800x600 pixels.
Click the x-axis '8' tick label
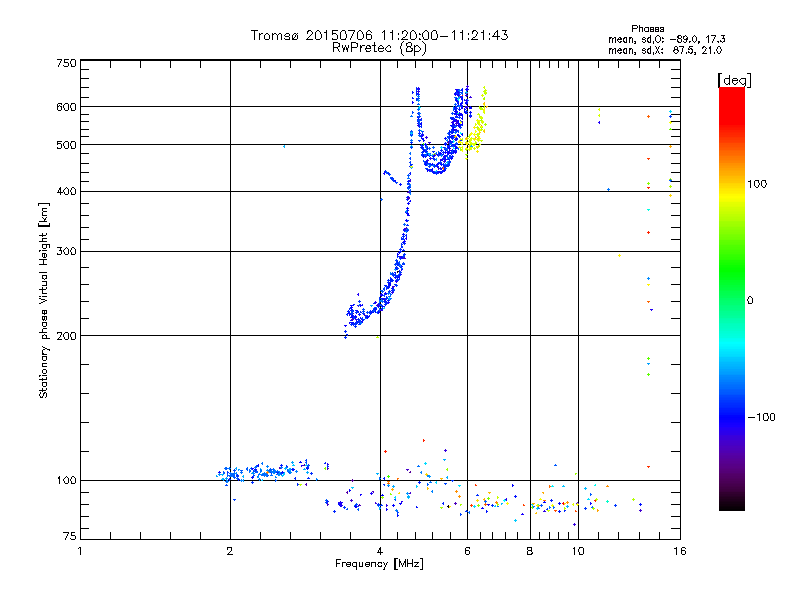[x=530, y=551]
